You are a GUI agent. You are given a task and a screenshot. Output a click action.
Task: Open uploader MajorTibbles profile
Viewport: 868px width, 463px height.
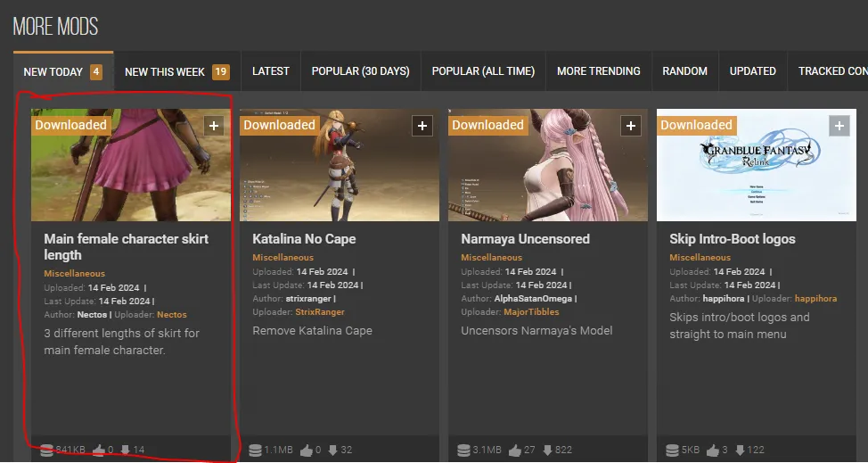pyautogui.click(x=531, y=312)
